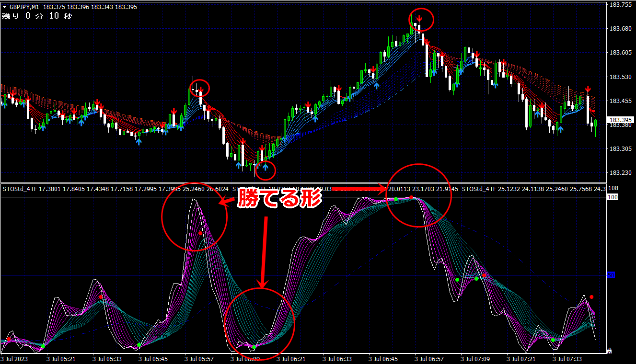Click the red sell arrow at the price high
This screenshot has height=364, width=636.
(x=419, y=19)
